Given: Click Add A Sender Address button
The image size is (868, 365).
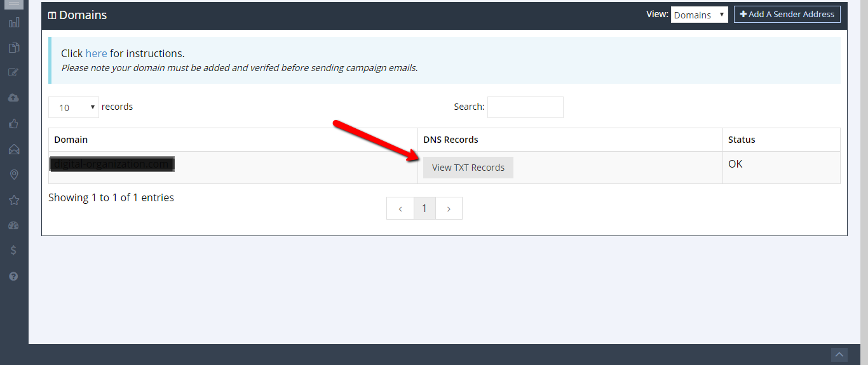Looking at the screenshot, I should (x=787, y=14).
